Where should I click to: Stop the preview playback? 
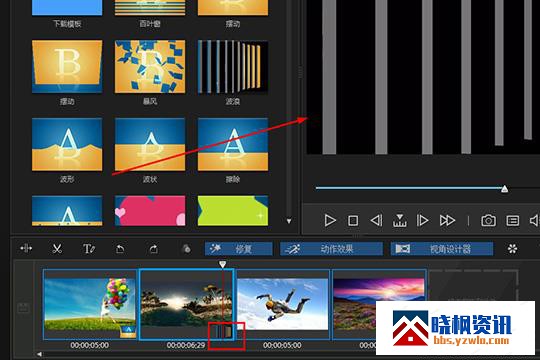pyautogui.click(x=353, y=220)
